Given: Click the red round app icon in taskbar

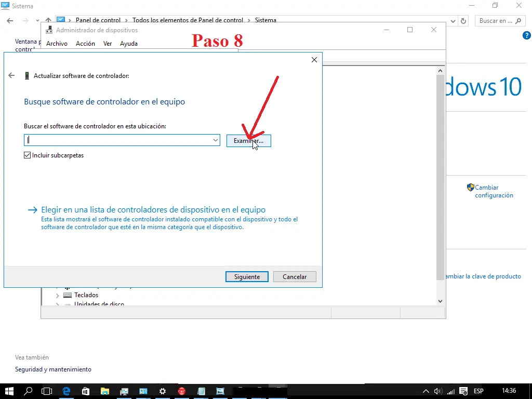Looking at the screenshot, I should pos(182,391).
